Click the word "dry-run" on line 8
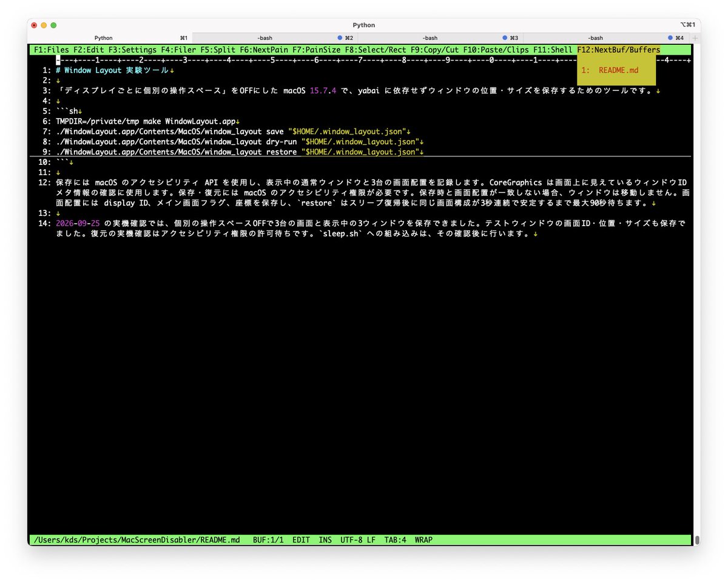The image size is (728, 582). click(x=281, y=142)
